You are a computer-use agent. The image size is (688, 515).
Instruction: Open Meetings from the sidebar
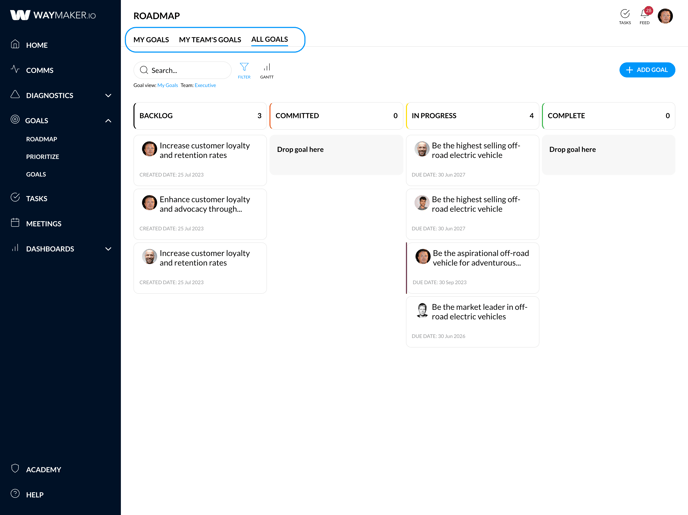point(43,224)
